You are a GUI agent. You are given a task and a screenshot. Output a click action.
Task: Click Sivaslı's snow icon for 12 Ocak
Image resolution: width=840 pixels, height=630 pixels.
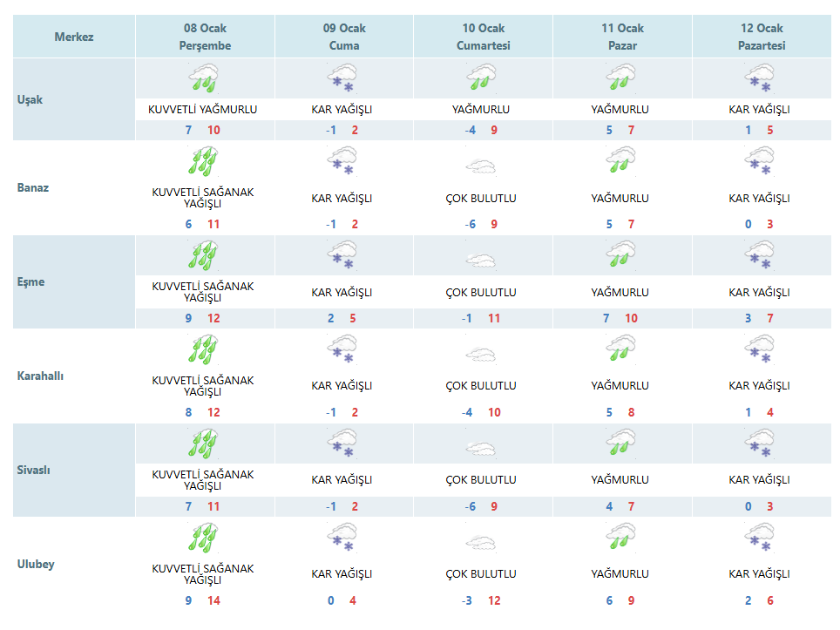760,443
